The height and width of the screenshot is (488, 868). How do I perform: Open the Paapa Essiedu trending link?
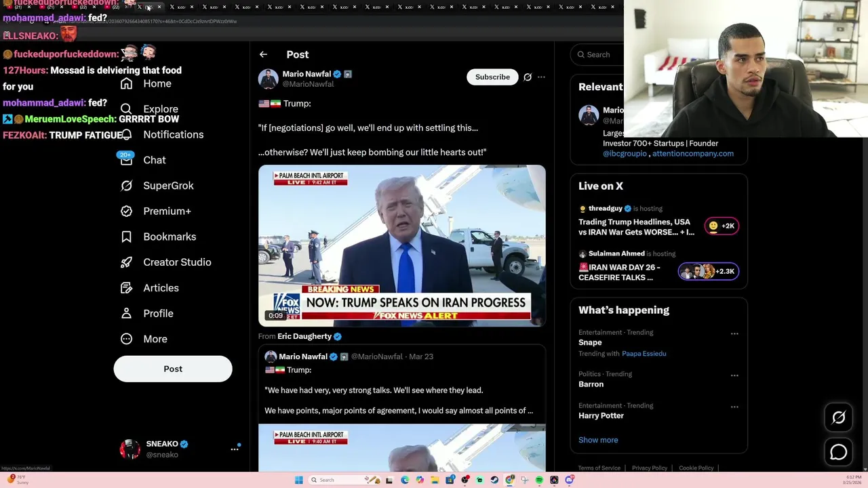coord(644,354)
